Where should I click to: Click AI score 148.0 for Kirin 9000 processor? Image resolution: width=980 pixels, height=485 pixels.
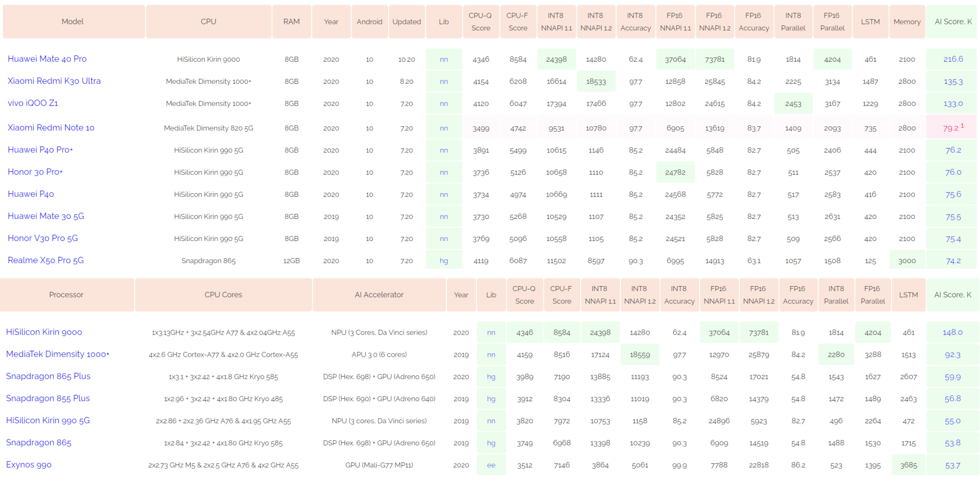click(x=953, y=332)
